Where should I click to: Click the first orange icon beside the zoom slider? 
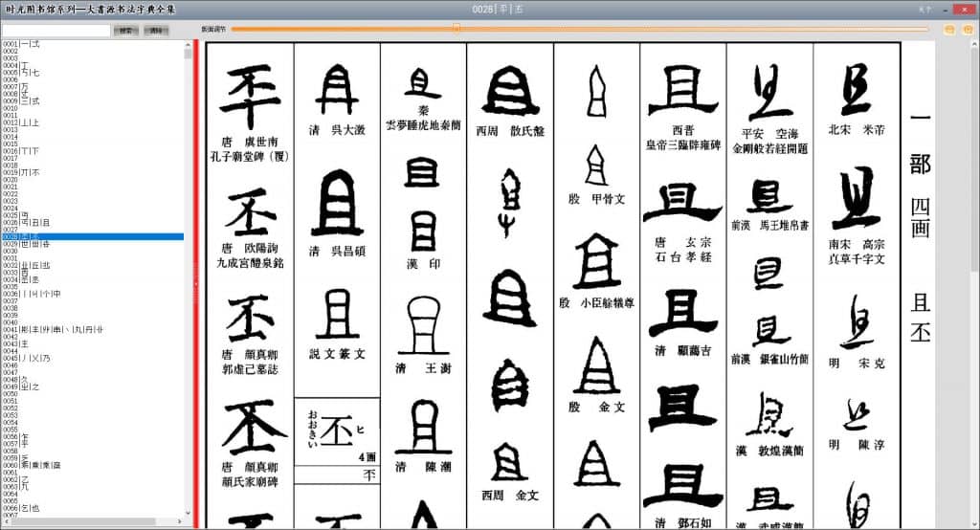point(949,30)
